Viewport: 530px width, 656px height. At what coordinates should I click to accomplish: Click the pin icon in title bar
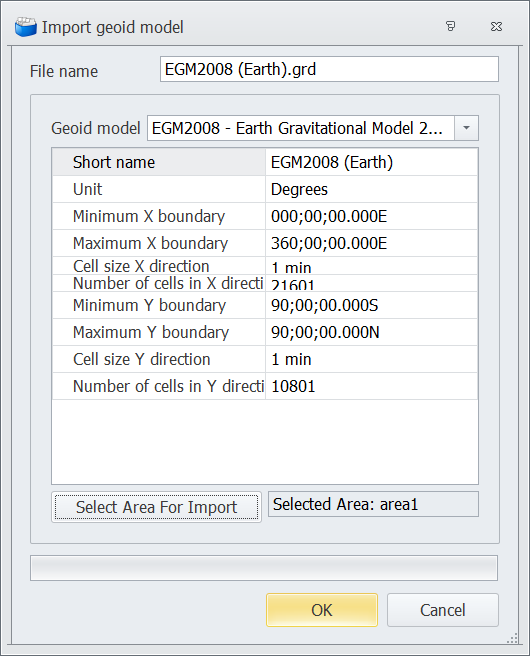(x=450, y=26)
